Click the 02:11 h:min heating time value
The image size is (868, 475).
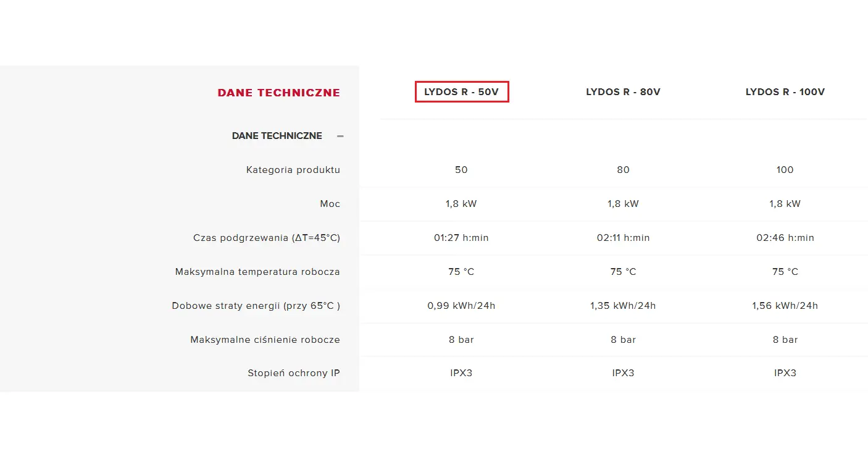coord(623,238)
